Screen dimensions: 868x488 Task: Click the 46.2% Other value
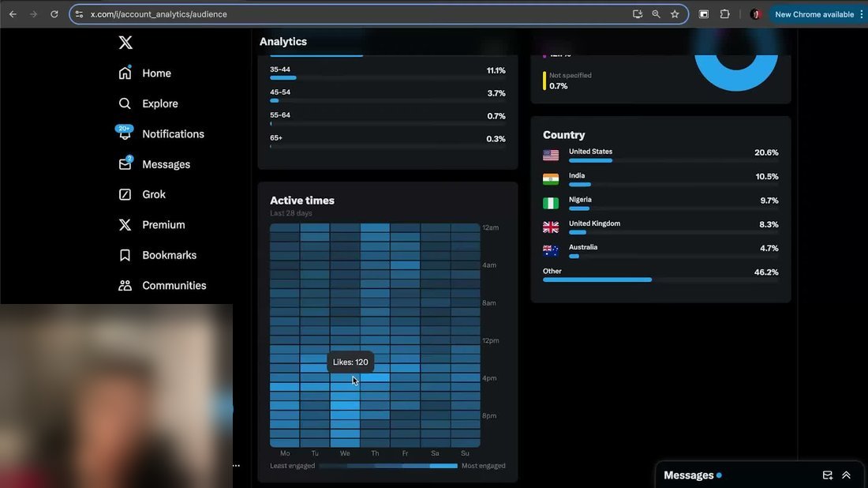[x=766, y=272]
